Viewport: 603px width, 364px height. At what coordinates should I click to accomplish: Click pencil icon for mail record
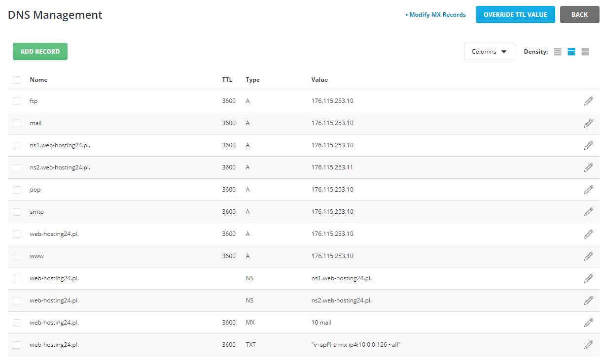tap(588, 123)
